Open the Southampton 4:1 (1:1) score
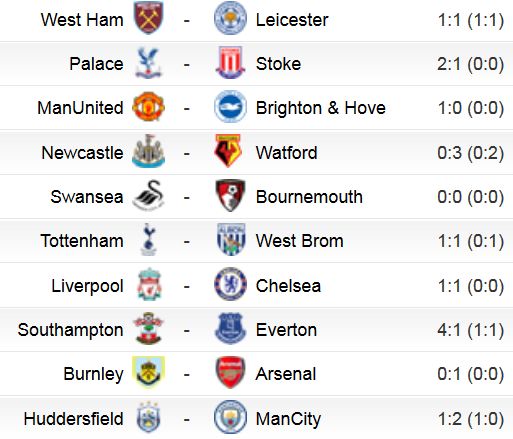 [x=470, y=330]
